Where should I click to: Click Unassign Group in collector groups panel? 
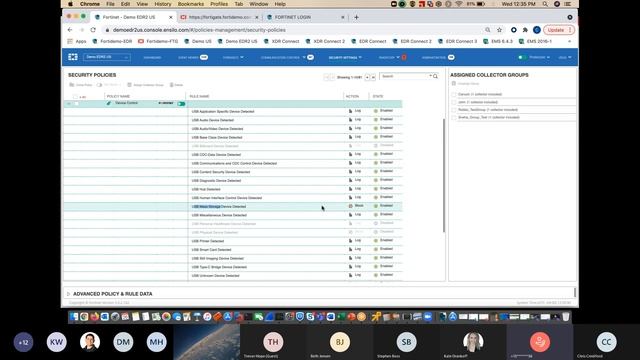point(465,84)
